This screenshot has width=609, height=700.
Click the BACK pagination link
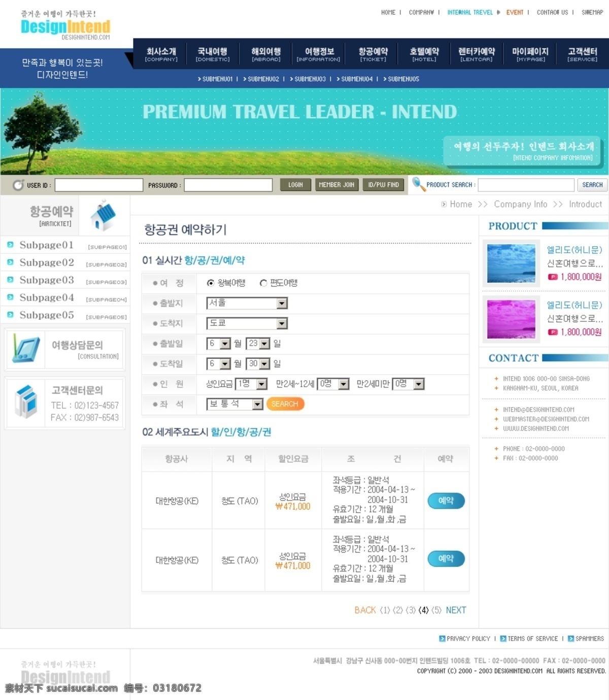(365, 610)
